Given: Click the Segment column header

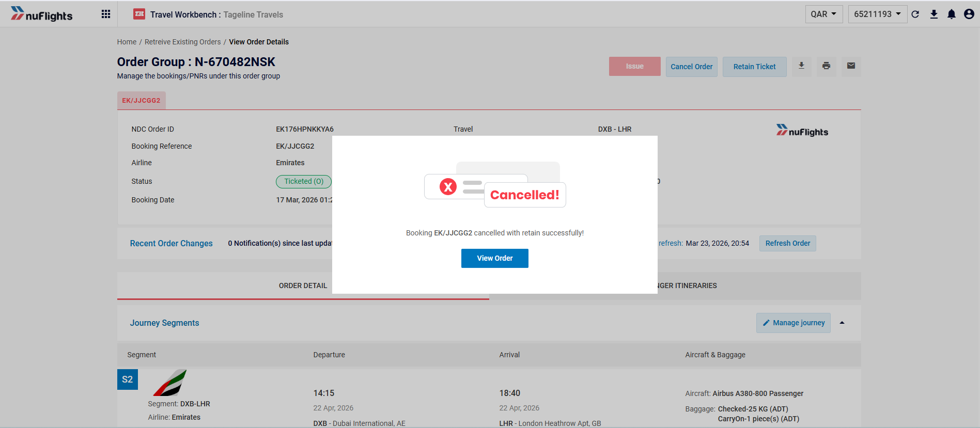Looking at the screenshot, I should tap(142, 355).
